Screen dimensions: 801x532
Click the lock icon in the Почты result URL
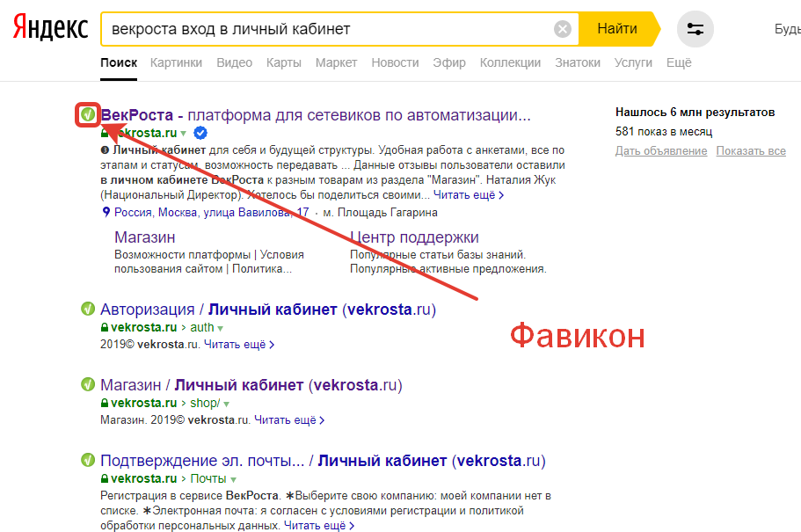coord(105,479)
